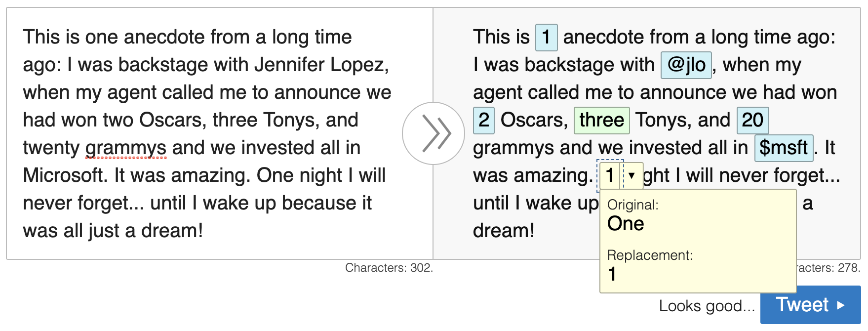Click the selected "1" token before "ght"
Viewport: 868px width, 331px height.
[610, 175]
